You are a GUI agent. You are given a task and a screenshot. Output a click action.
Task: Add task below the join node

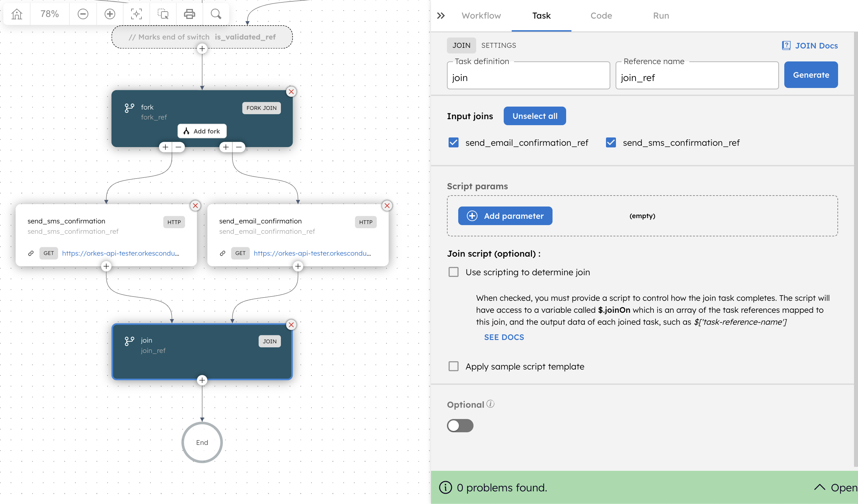point(202,380)
